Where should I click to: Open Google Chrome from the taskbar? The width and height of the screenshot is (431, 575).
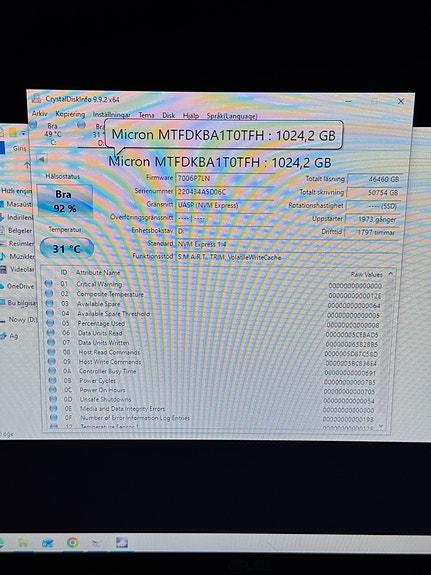73,542
